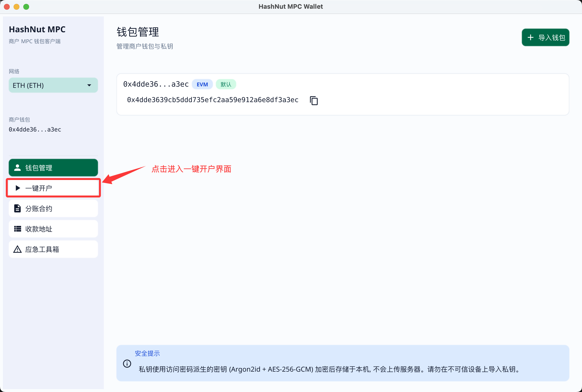Click the 导入钱包 button
This screenshot has width=582, height=392.
tap(546, 38)
